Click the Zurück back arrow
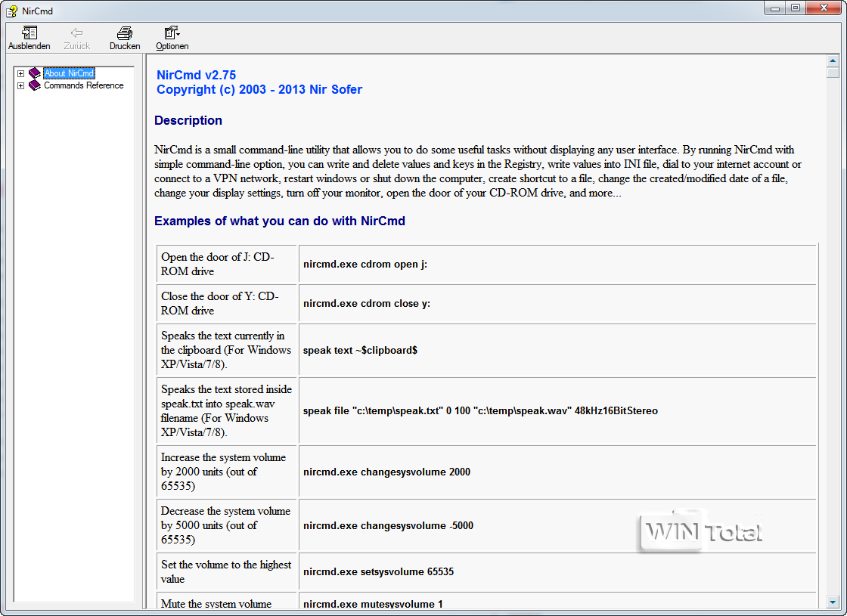This screenshot has height=616, width=847. coord(76,33)
